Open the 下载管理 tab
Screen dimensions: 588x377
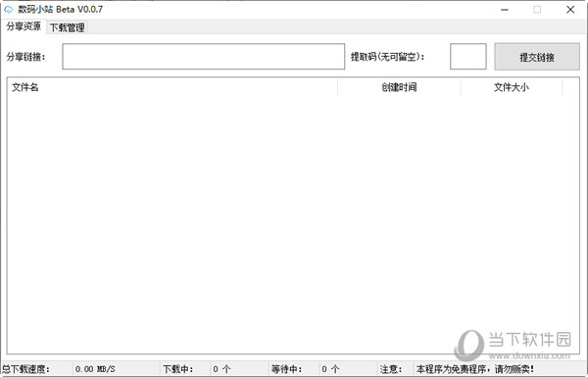(68, 27)
